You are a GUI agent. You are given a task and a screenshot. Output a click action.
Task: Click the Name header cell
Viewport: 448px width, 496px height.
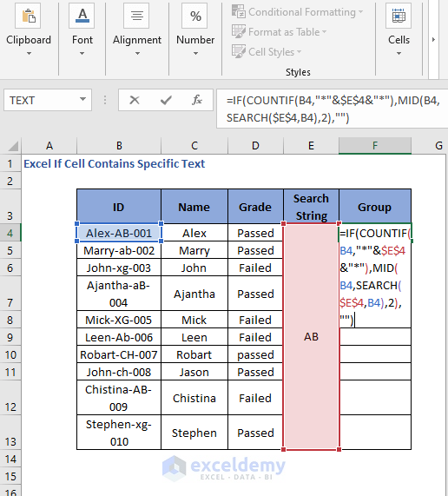194,207
